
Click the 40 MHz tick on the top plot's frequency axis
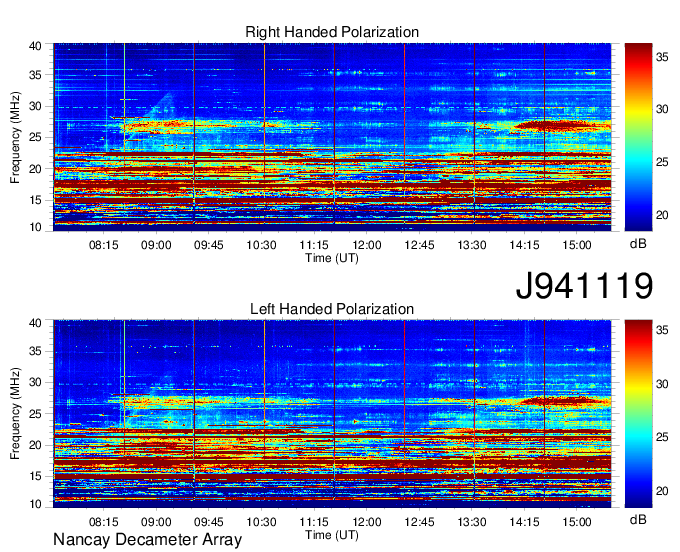[35, 46]
